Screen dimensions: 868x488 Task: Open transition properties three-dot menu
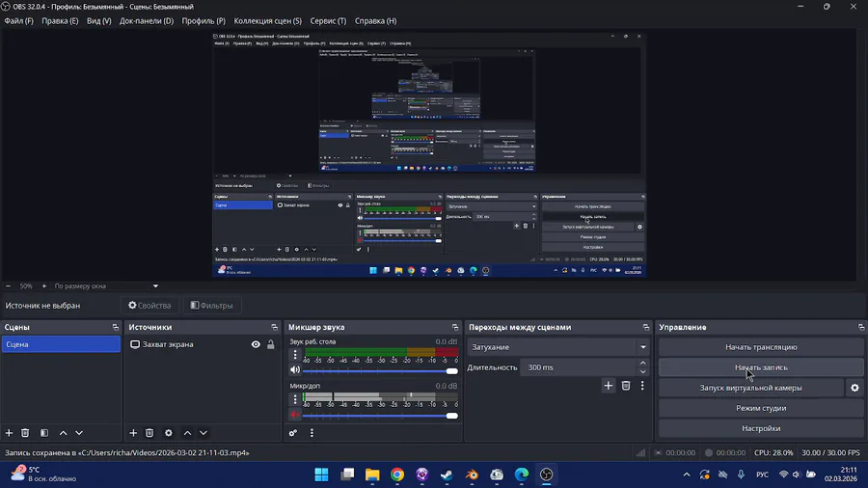point(642,386)
